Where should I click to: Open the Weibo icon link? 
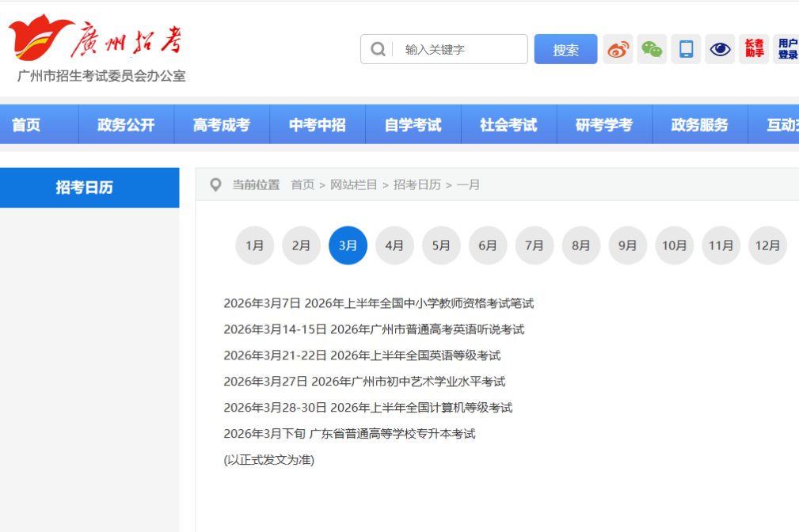(618, 49)
